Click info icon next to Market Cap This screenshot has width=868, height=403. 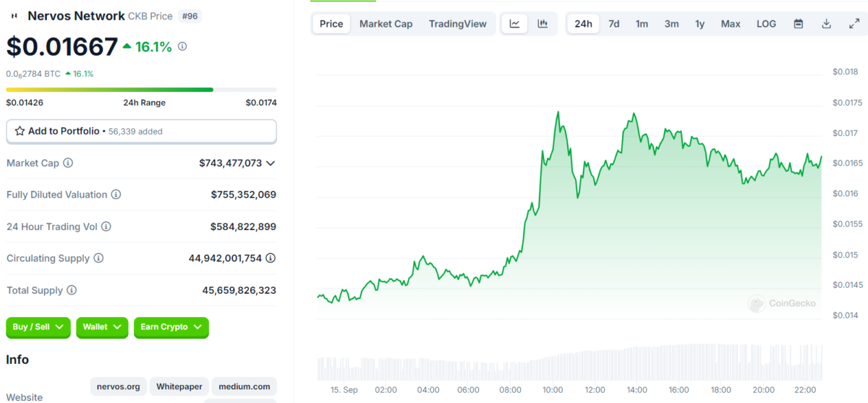pos(68,164)
